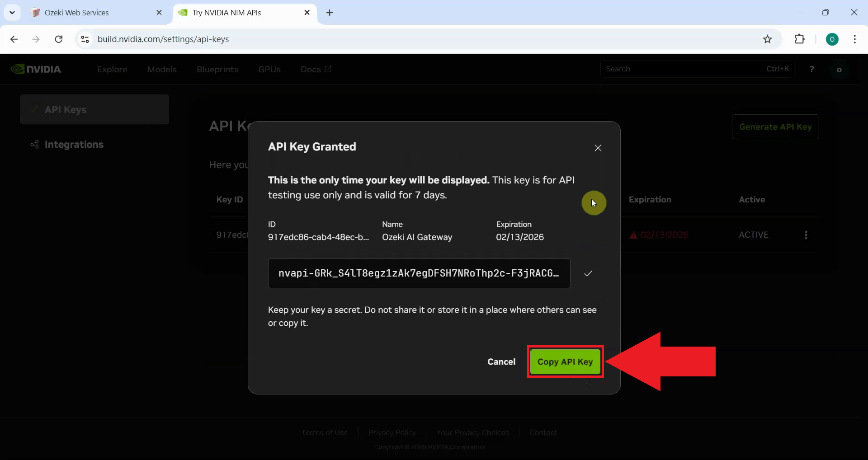The height and width of the screenshot is (460, 868).
Task: Open the API Keys sidebar section
Action: (66, 109)
